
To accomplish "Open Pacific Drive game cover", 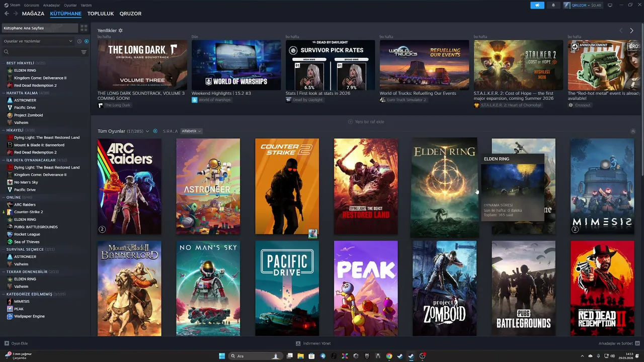I will point(287,288).
